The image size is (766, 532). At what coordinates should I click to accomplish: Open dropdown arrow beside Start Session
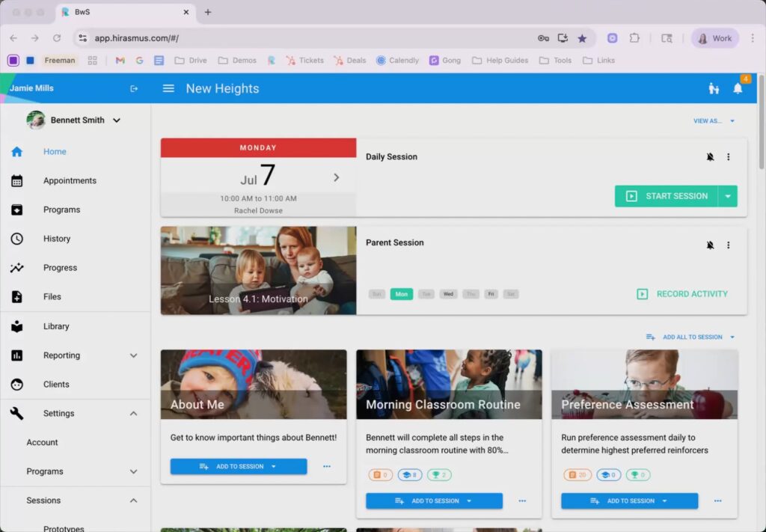[728, 196]
